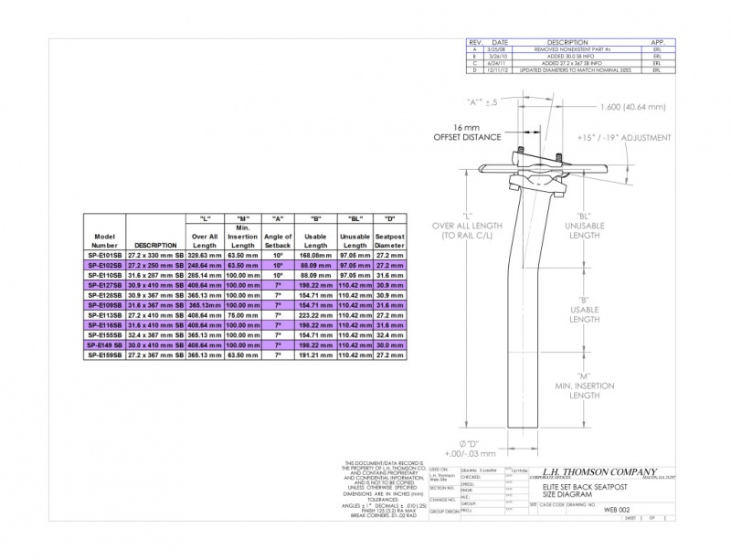Select description '32.4 x 367 mm SB'

tap(155, 335)
